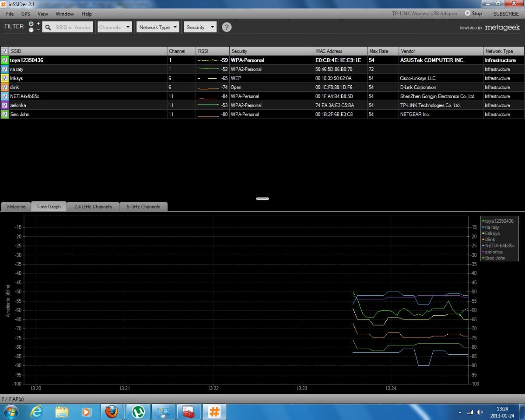Uncheck the Siec John network checkbox

click(5, 114)
